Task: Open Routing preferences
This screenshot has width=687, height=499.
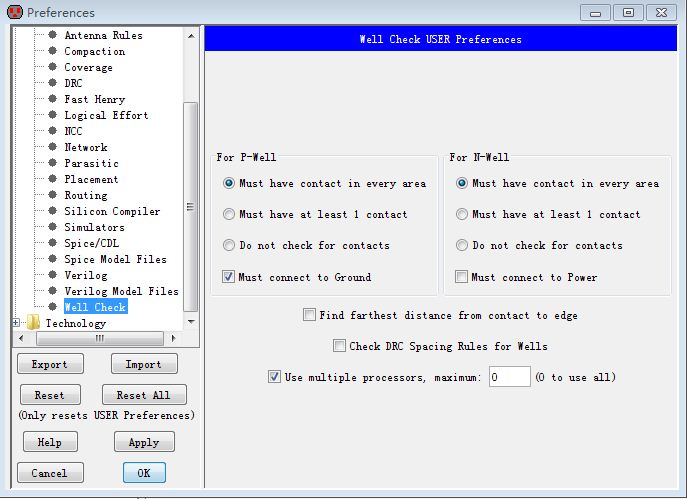Action: pos(86,195)
